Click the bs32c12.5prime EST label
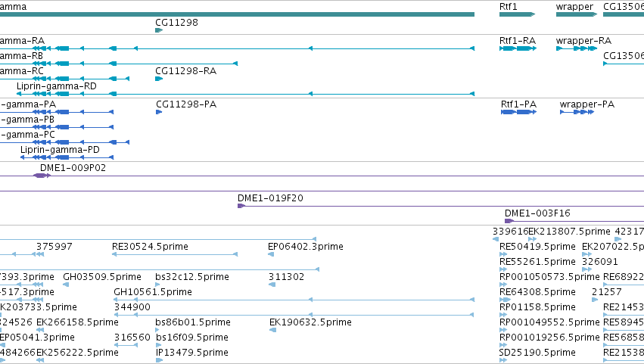 click(x=191, y=277)
